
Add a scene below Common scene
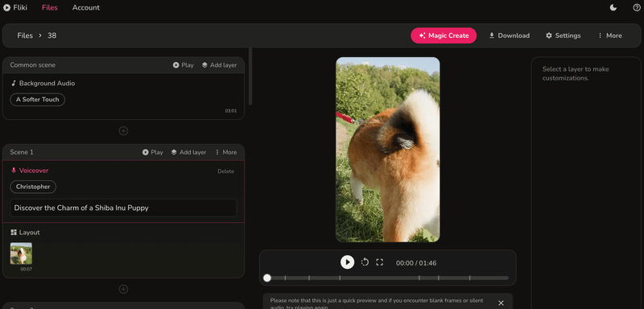pos(123,131)
